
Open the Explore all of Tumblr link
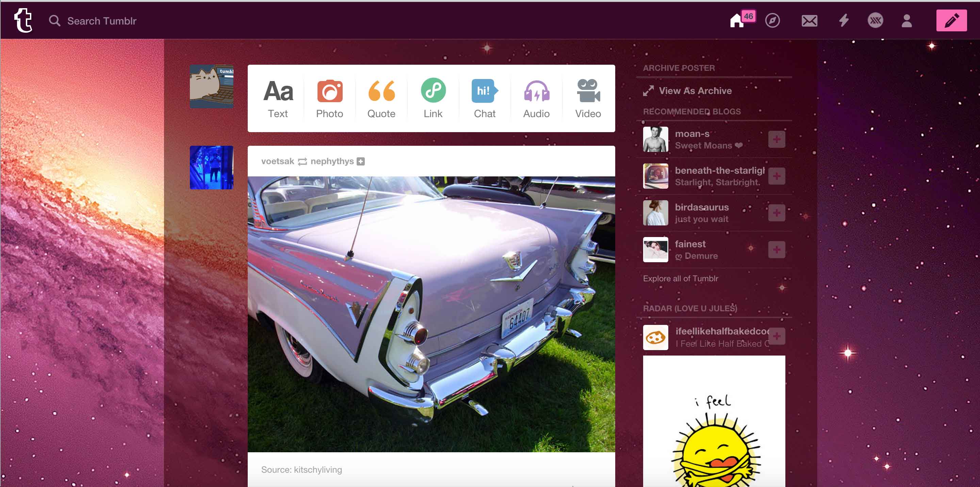[x=680, y=278]
